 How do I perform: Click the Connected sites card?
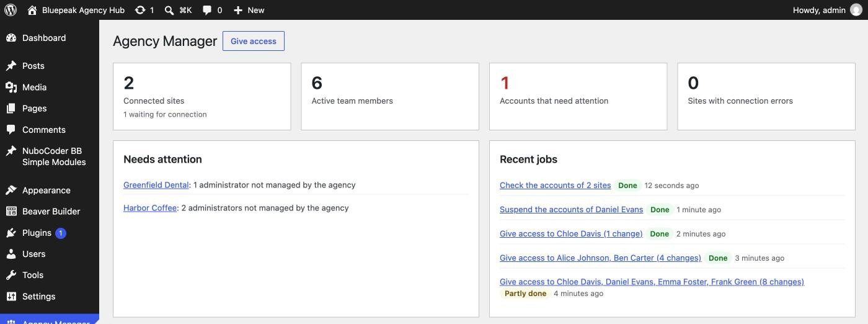click(201, 96)
